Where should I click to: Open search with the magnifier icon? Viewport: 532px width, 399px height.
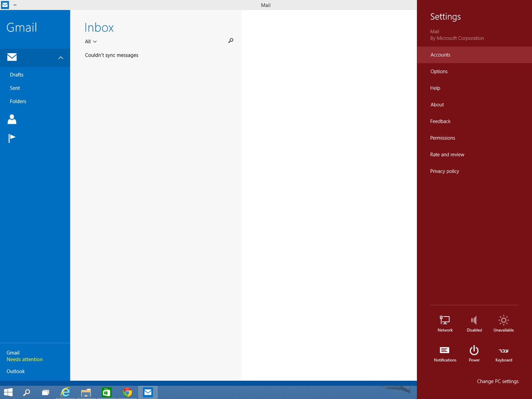click(x=230, y=40)
